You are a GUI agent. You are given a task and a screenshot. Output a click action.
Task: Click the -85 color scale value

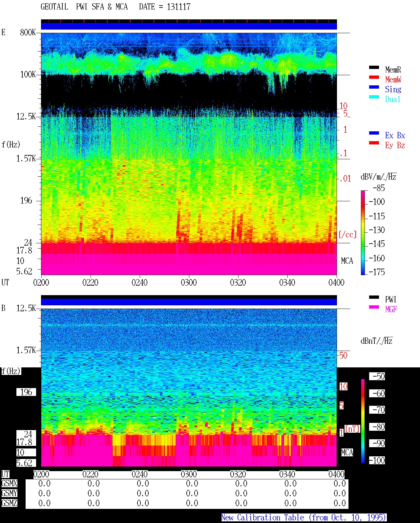click(x=379, y=188)
